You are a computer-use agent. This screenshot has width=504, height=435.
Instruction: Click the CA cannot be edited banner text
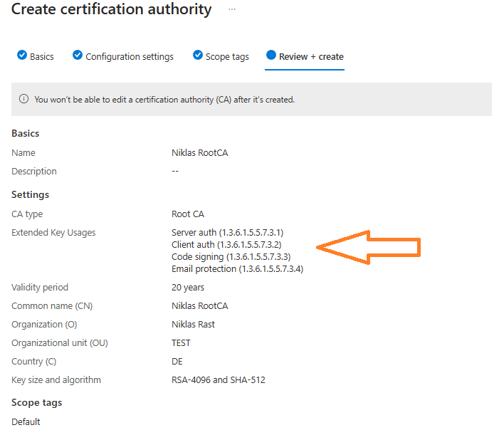pyautogui.click(x=164, y=100)
